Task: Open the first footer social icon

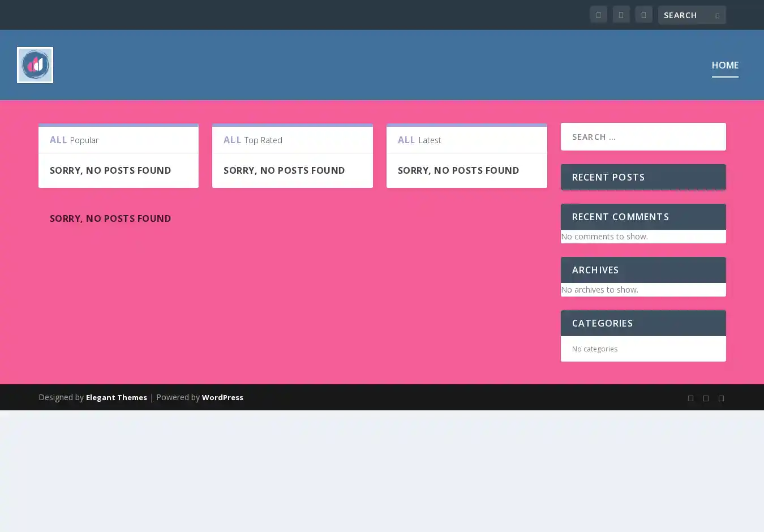Action: (690, 398)
